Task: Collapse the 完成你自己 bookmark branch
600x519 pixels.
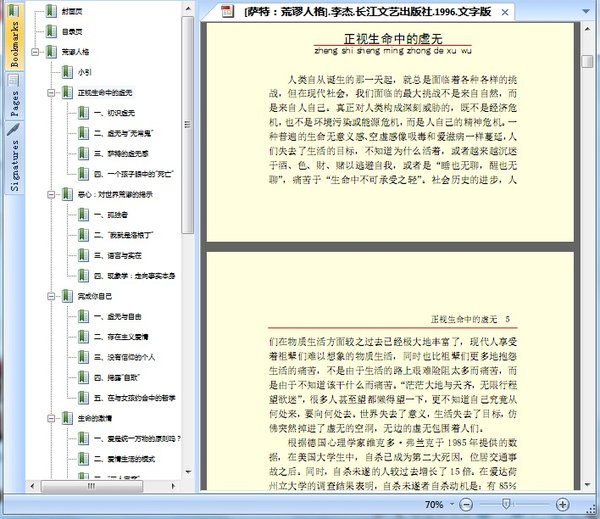Action: click(x=52, y=297)
